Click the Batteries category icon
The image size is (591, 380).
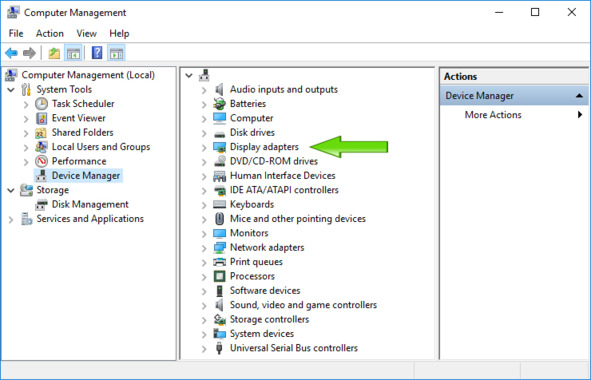[x=219, y=104]
